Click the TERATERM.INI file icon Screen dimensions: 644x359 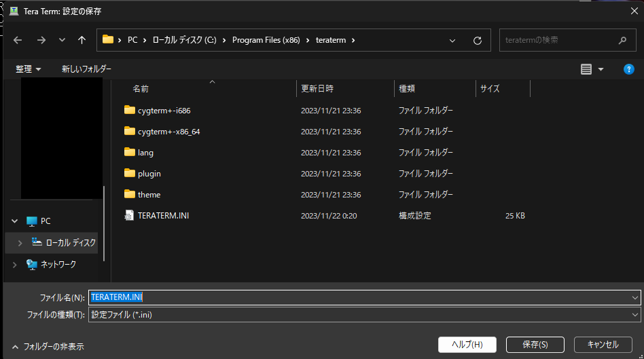click(x=129, y=215)
